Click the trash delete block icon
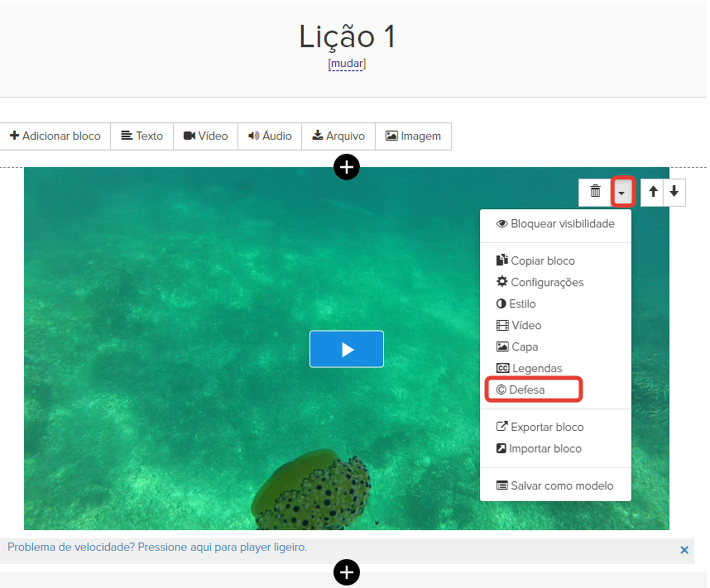This screenshot has width=710, height=588. (x=595, y=192)
